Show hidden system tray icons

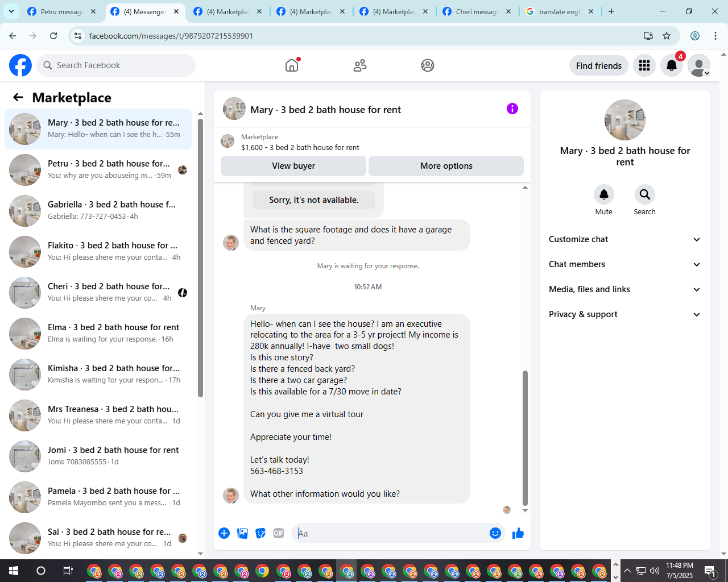[x=627, y=571]
